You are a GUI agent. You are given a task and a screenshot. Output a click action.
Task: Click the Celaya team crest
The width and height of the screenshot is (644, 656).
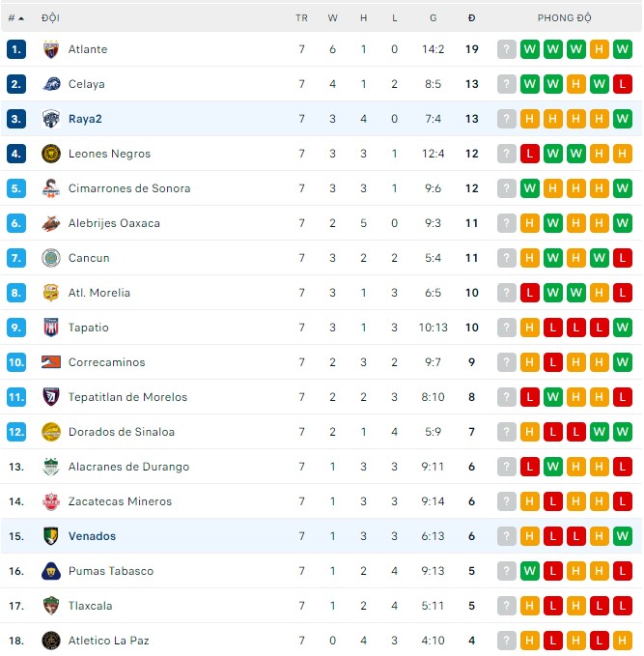point(51,84)
